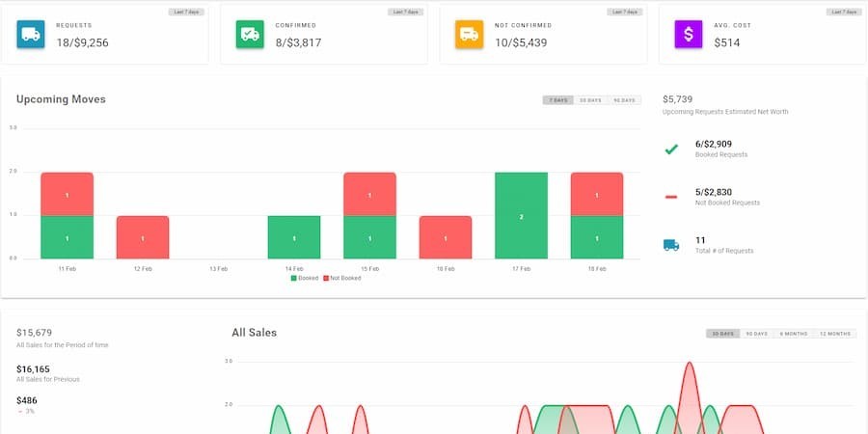Toggle the Booked legend item in Upcoming Moves

pyautogui.click(x=305, y=278)
